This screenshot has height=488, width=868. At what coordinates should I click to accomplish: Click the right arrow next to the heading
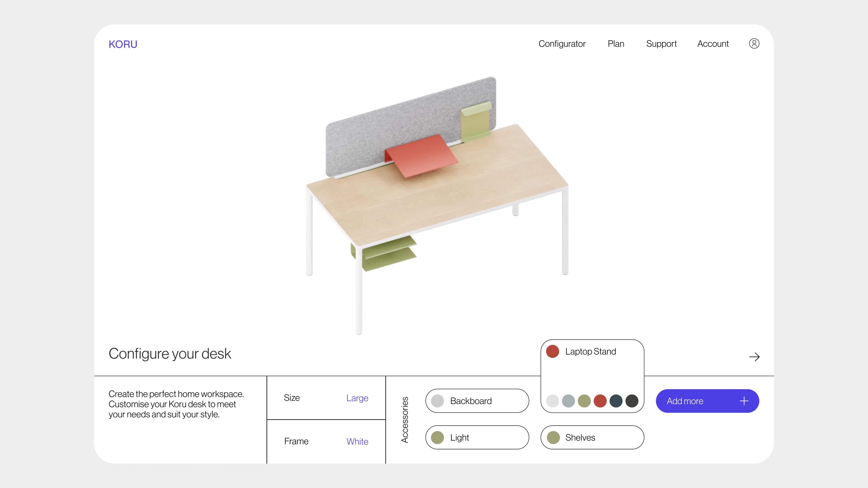754,357
